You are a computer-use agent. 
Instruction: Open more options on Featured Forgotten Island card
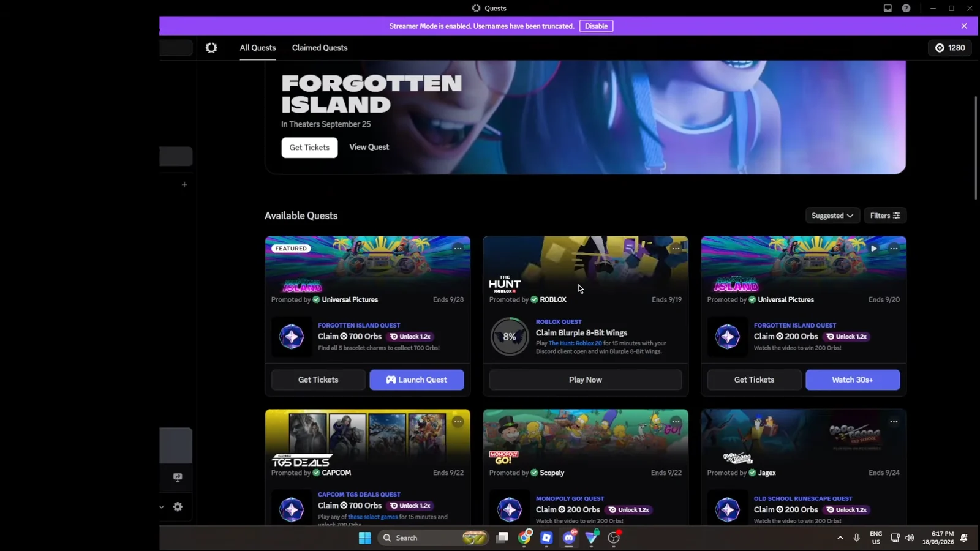[x=458, y=249]
